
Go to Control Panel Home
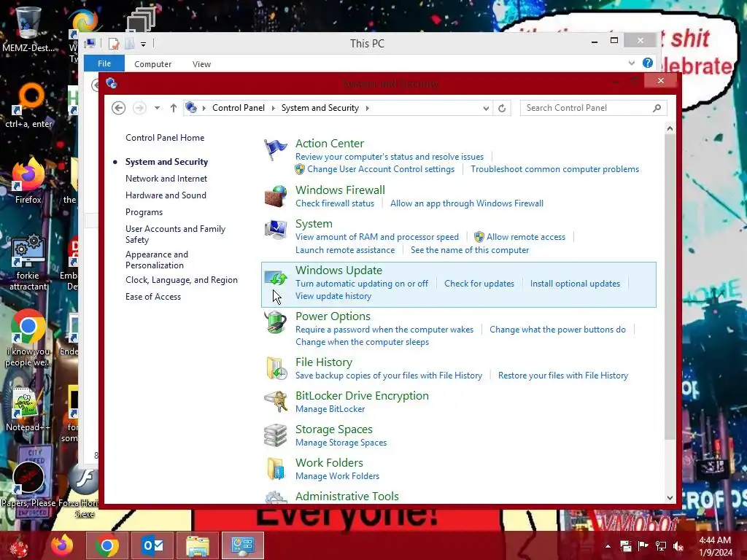[165, 138]
